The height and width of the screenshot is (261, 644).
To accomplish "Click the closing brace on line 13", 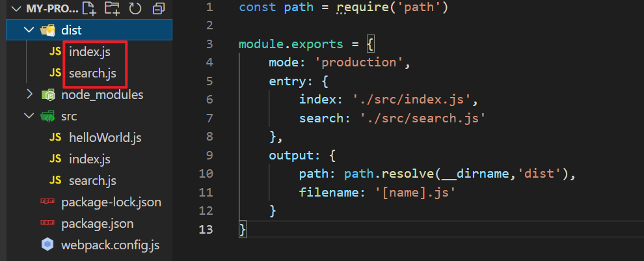I will point(243,229).
